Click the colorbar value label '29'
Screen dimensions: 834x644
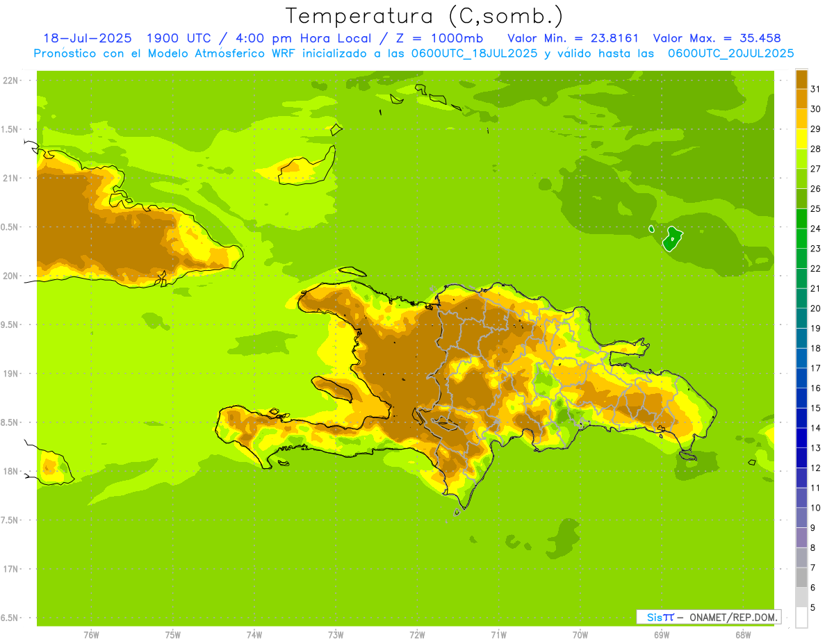point(815,129)
